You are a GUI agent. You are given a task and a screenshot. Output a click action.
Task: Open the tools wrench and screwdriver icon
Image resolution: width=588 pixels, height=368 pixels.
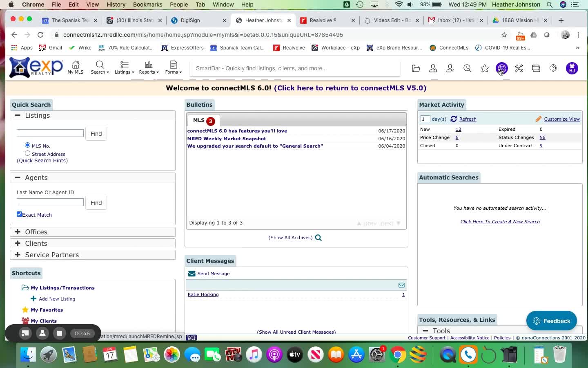click(519, 68)
